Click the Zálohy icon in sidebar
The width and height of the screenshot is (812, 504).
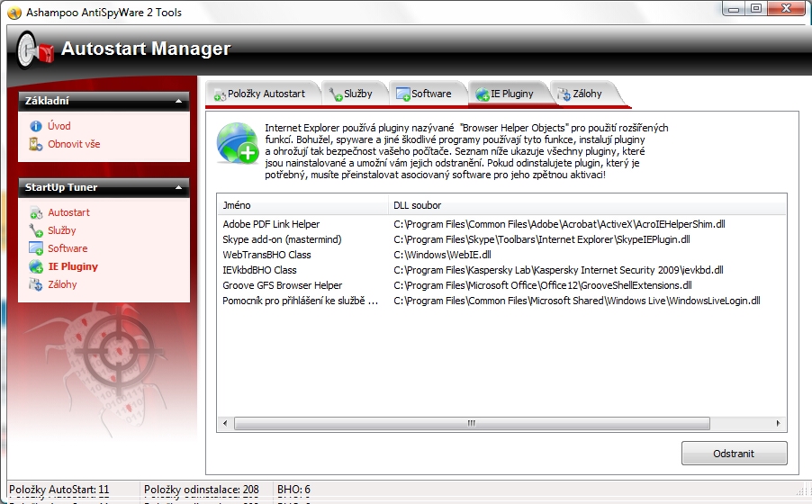pyautogui.click(x=36, y=284)
